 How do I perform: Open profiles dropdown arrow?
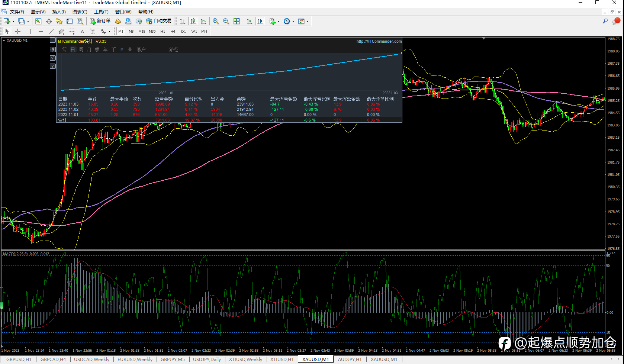(x=28, y=21)
